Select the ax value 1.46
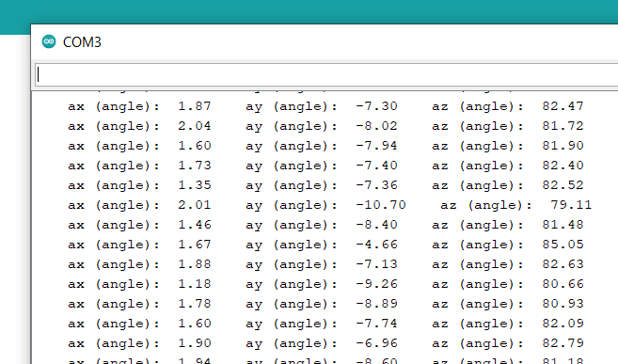Image resolution: width=618 pixels, height=364 pixels. pyautogui.click(x=195, y=225)
